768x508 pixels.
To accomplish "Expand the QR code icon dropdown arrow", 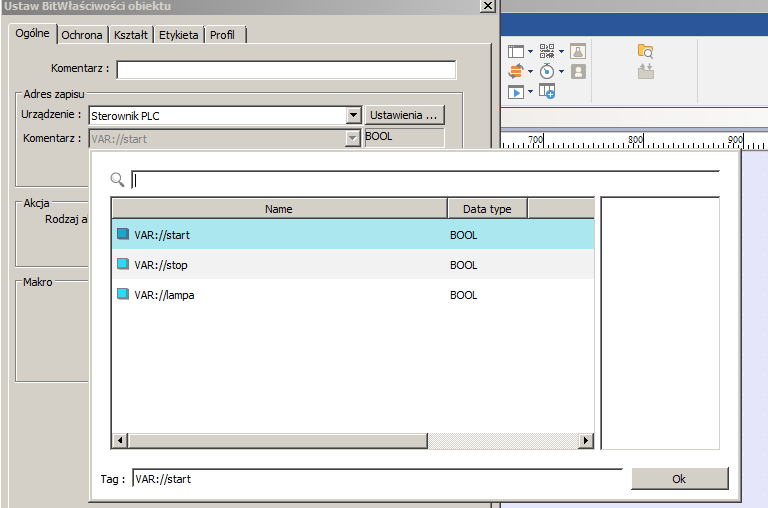I will [561, 52].
